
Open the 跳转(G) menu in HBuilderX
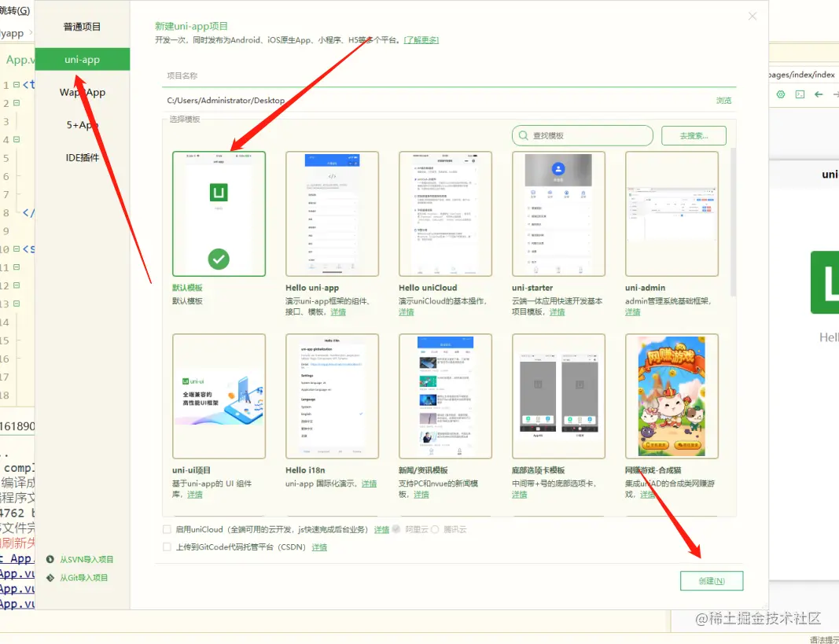14,11
